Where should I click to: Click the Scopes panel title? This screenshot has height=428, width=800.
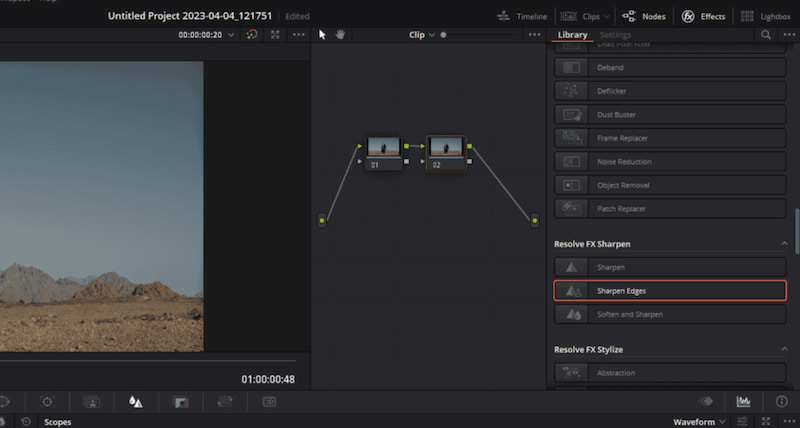coord(58,422)
